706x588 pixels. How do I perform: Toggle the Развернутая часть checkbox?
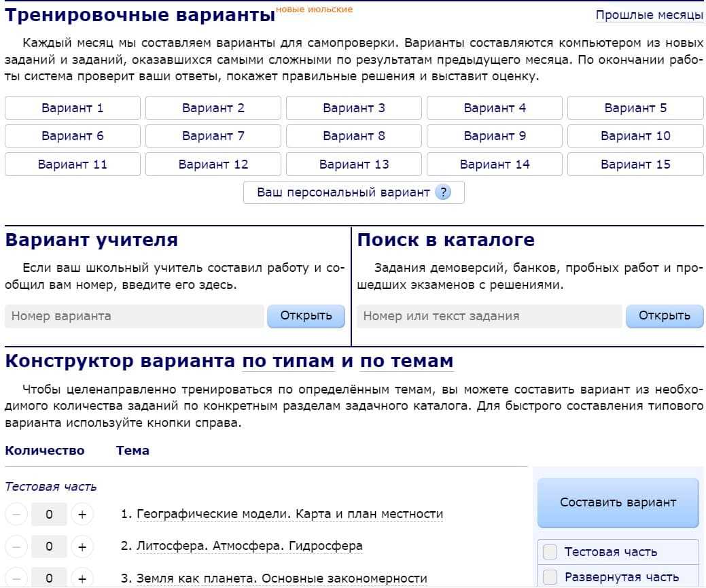(550, 577)
